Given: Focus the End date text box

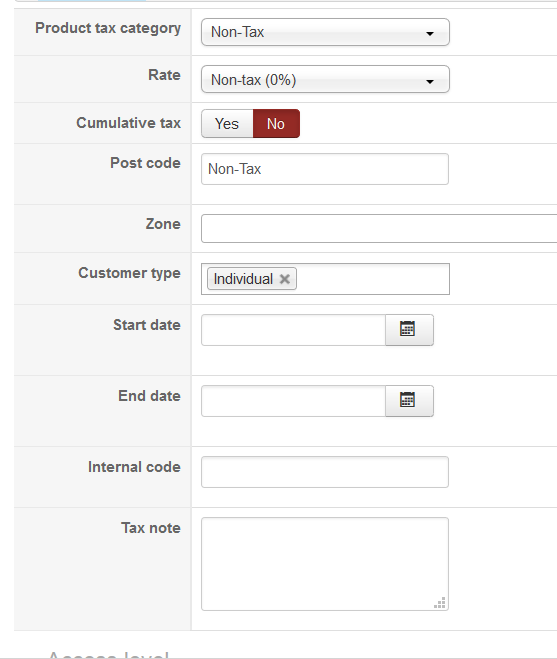Looking at the screenshot, I should point(293,401).
